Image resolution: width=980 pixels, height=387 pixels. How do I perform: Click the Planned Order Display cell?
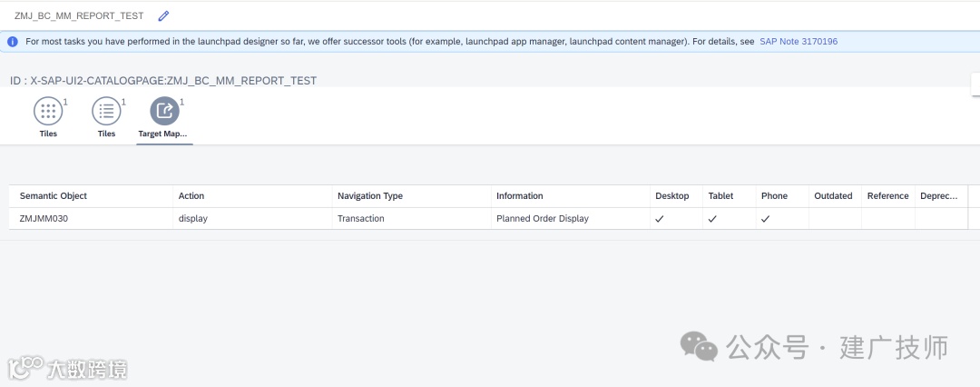[542, 219]
